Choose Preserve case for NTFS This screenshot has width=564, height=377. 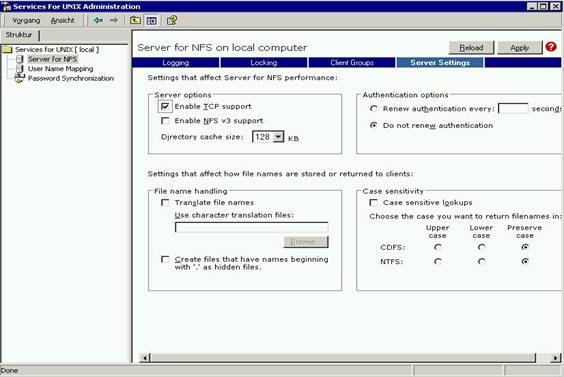click(525, 262)
